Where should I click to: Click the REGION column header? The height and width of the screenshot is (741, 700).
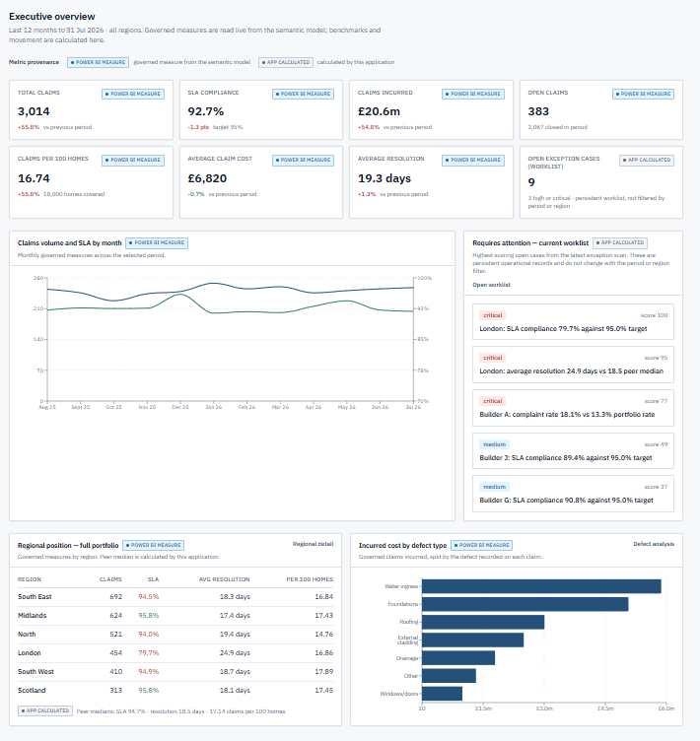(x=30, y=579)
